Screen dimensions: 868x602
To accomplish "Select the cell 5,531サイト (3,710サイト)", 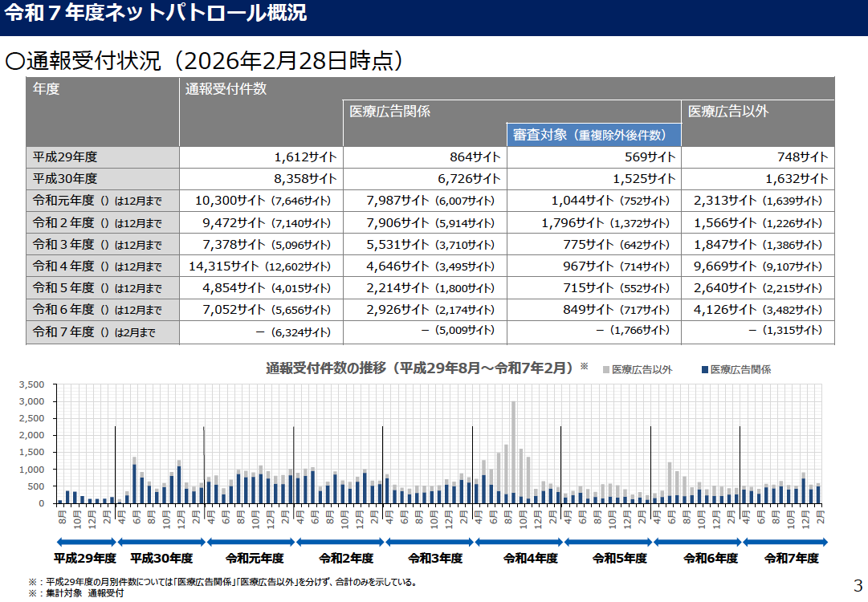I will pyautogui.click(x=425, y=245).
